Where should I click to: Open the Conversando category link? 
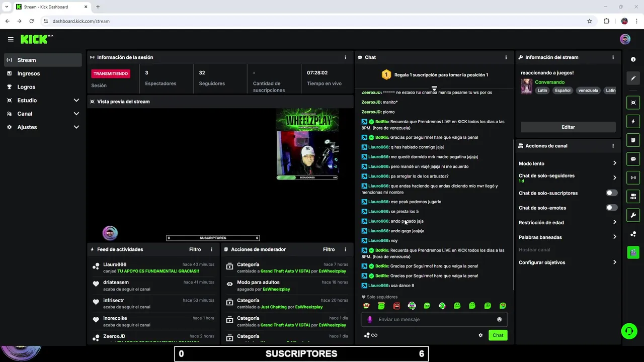pos(549,82)
